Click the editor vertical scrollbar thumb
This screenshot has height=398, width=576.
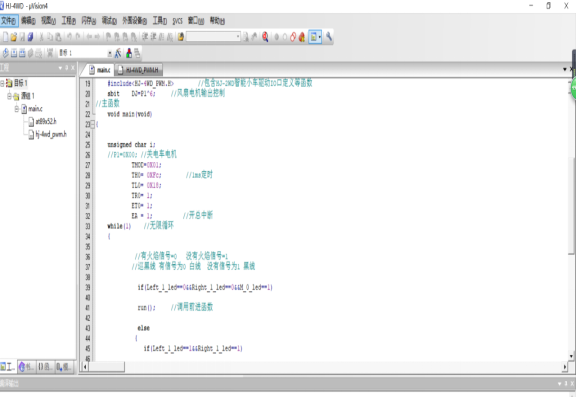tap(571, 206)
